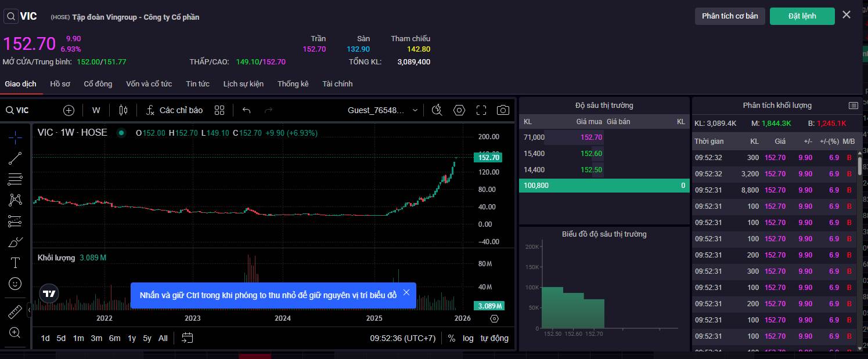Screen dimensions: 868x359
Task: Select the Text annotation tool
Action: (16, 262)
